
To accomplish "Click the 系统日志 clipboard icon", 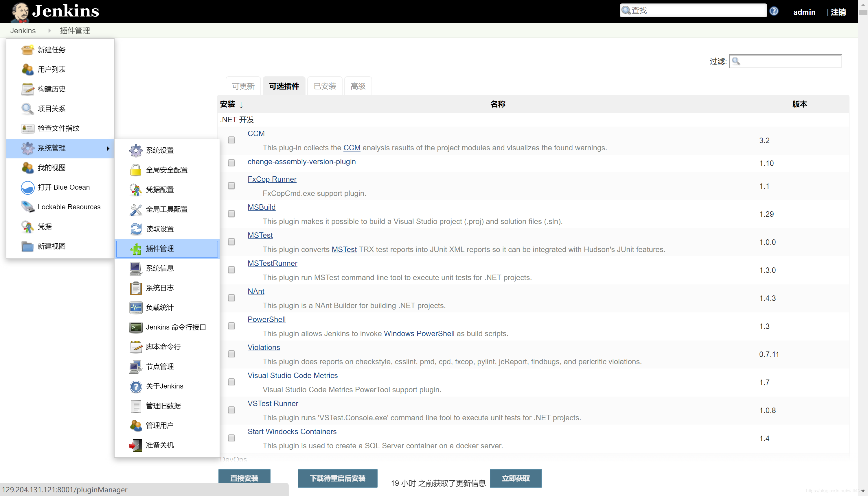I will 136,288.
